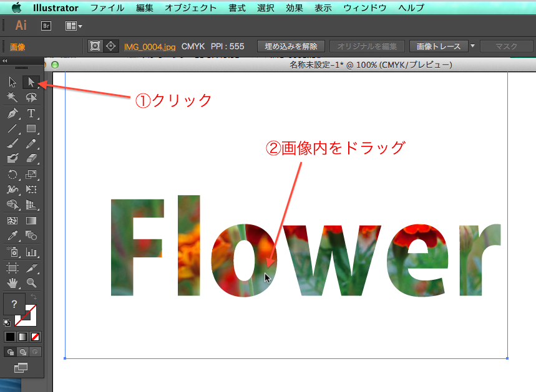The width and height of the screenshot is (536, 392).
Task: Choose the Magic Wand tool
Action: pos(11,97)
